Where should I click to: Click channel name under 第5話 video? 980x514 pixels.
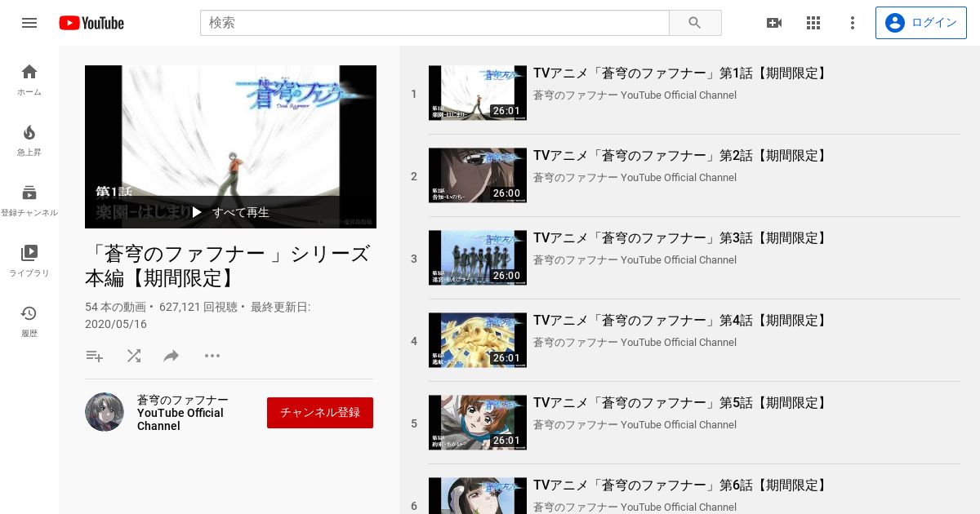(x=635, y=425)
